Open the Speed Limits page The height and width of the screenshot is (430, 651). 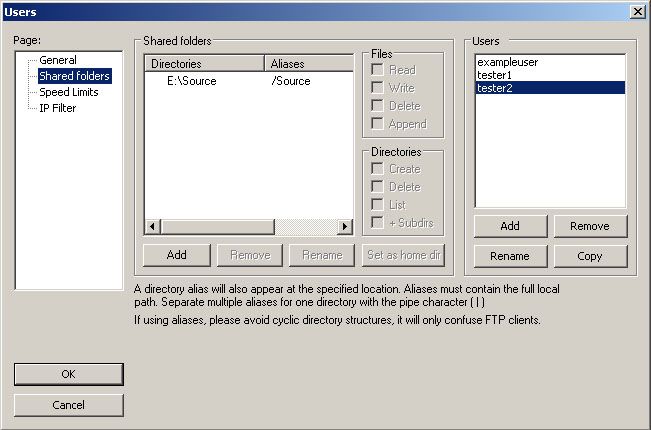pos(69,92)
